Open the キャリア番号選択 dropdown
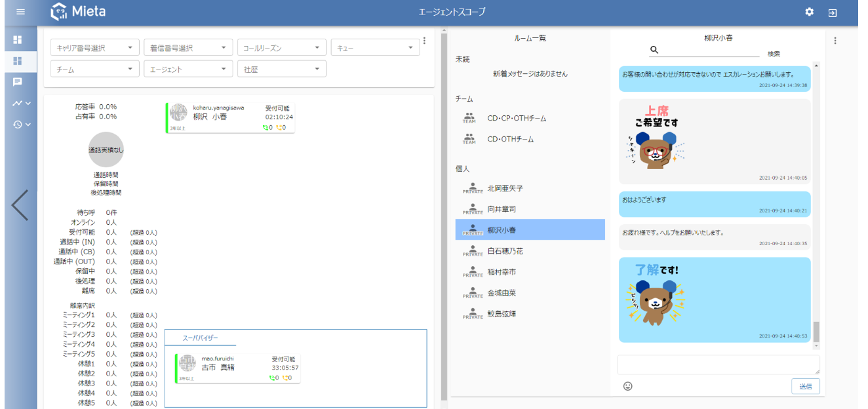868x409 pixels. [x=95, y=48]
